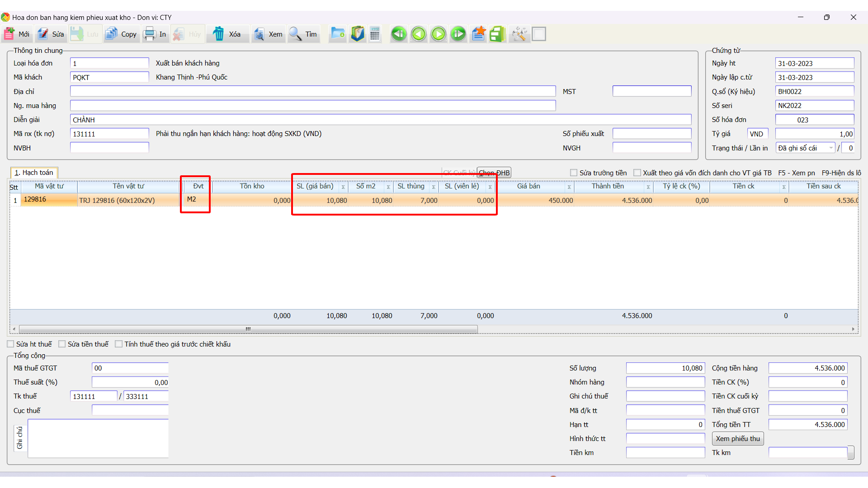Click the Địa chỉ input field
Image resolution: width=868 pixels, height=488 pixels.
pyautogui.click(x=313, y=91)
